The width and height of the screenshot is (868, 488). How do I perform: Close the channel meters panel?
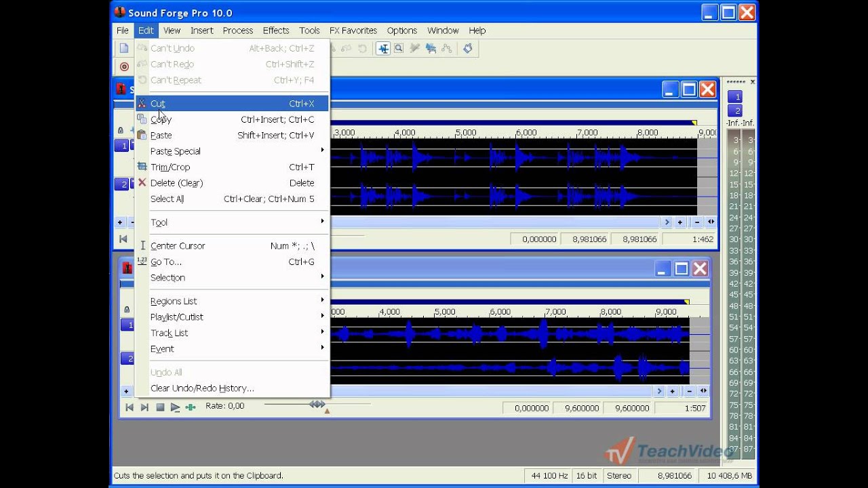pyautogui.click(x=752, y=82)
